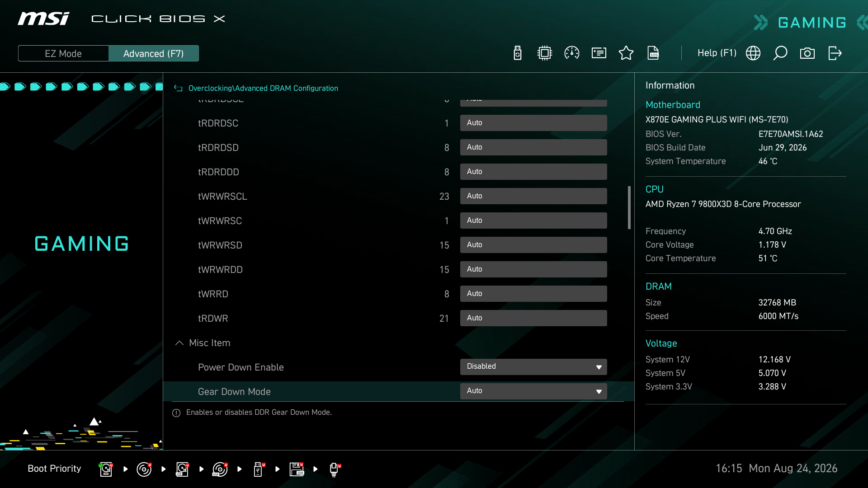Click the CPU heading in Information panel
The height and width of the screenshot is (488, 868).
click(x=654, y=189)
